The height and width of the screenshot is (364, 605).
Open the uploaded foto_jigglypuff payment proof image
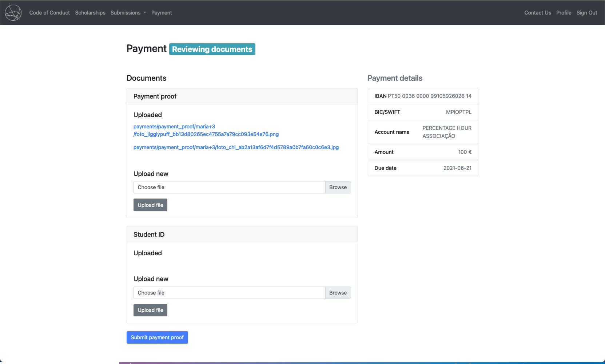(x=206, y=130)
